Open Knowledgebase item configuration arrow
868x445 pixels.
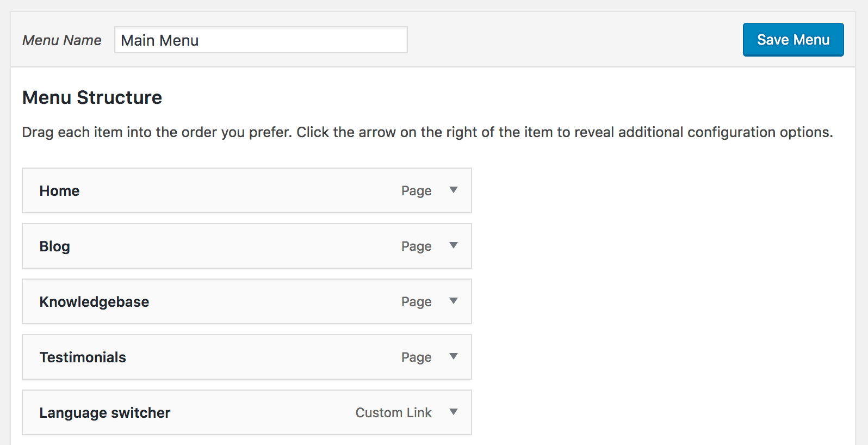tap(453, 301)
